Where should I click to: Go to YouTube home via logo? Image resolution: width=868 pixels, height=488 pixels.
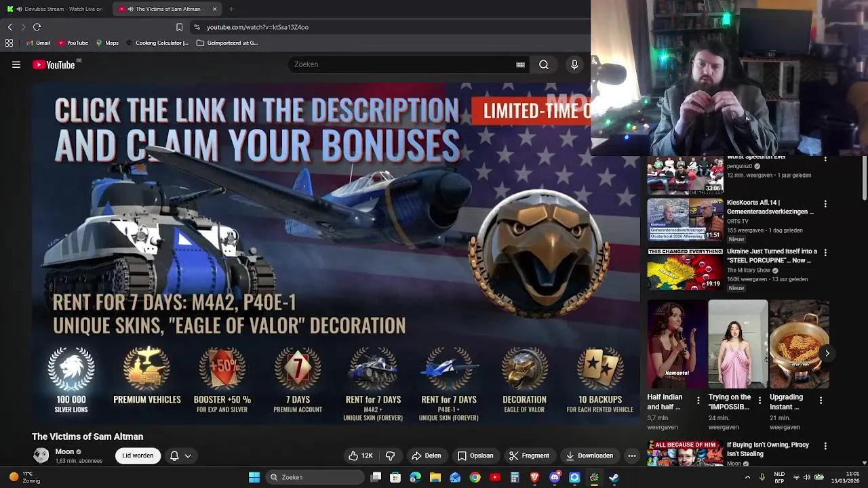pyautogui.click(x=54, y=64)
